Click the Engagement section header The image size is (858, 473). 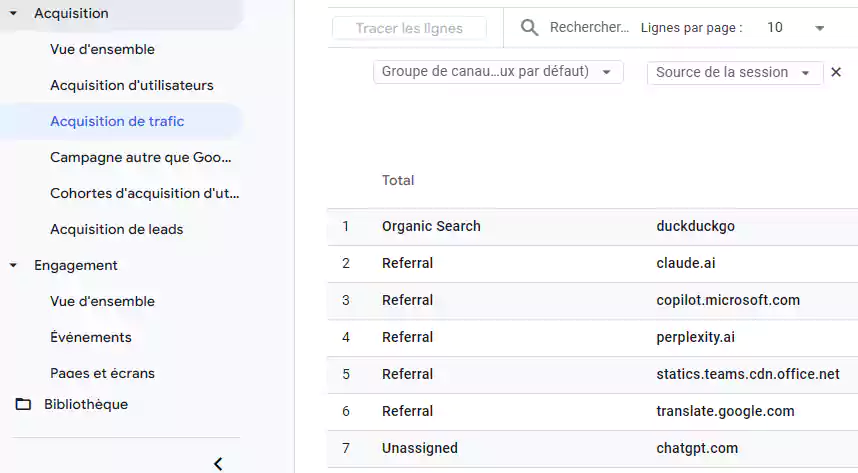click(76, 266)
